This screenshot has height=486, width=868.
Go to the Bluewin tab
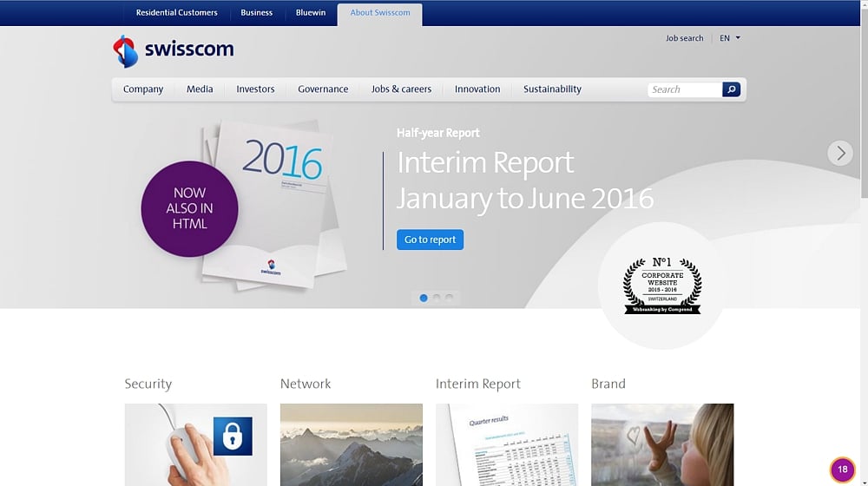311,13
